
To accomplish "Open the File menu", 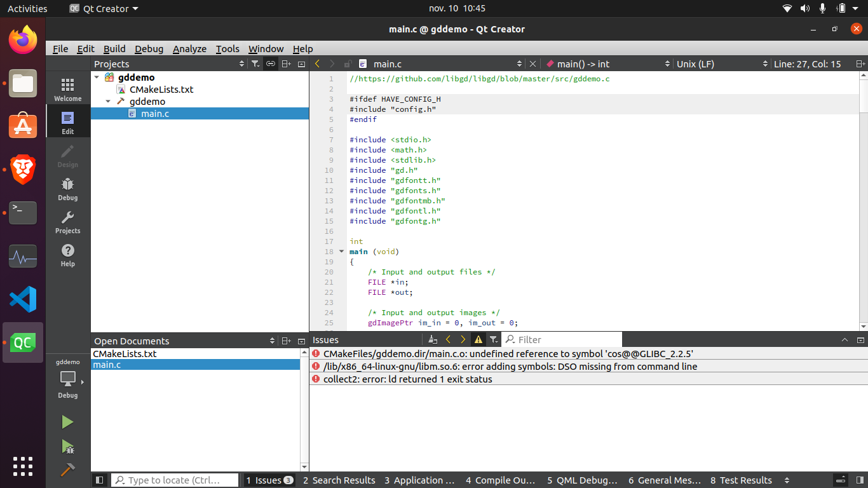I will (60, 48).
